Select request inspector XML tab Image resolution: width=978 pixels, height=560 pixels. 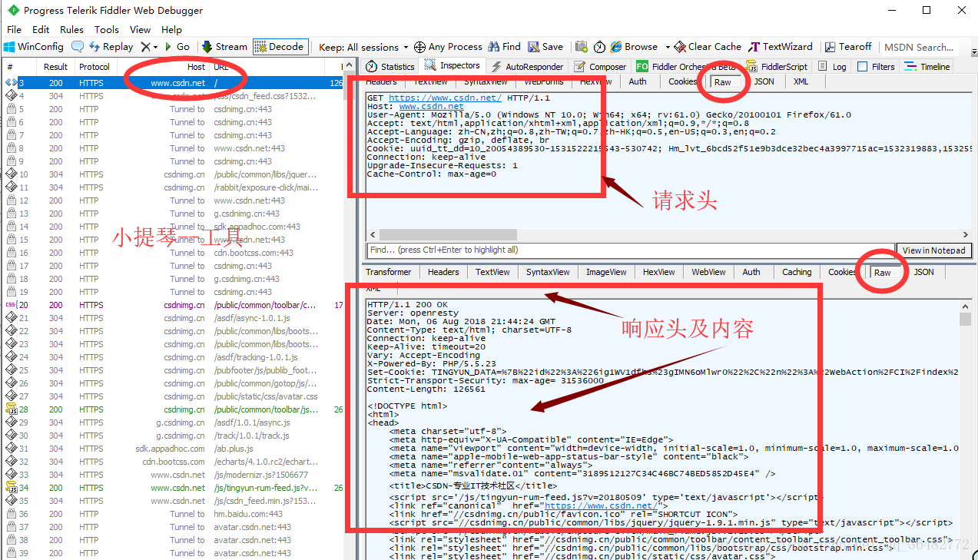(x=801, y=81)
